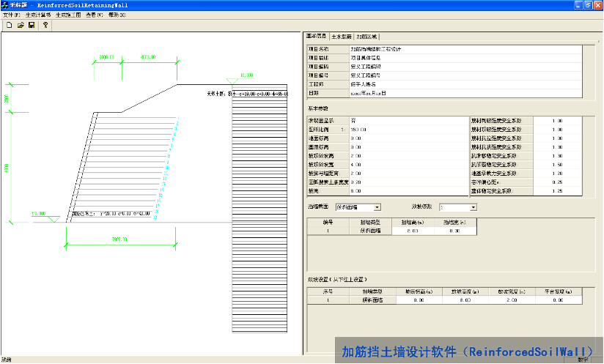604x364 pixels.
Task: Edit the 项目名称 value field
Action: (x=465, y=49)
